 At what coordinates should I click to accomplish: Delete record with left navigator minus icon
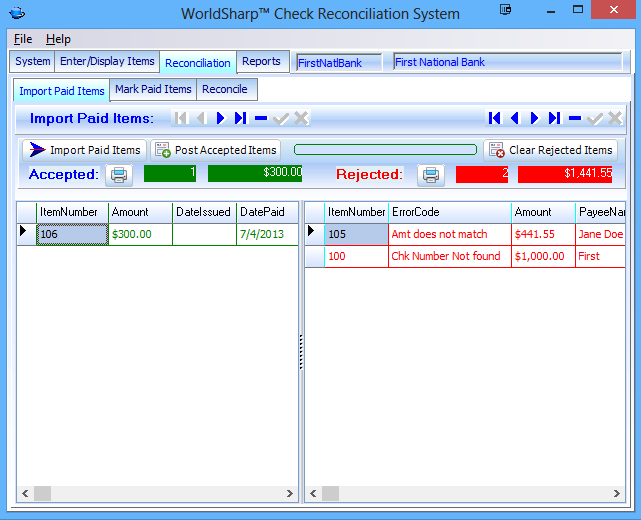click(x=261, y=118)
